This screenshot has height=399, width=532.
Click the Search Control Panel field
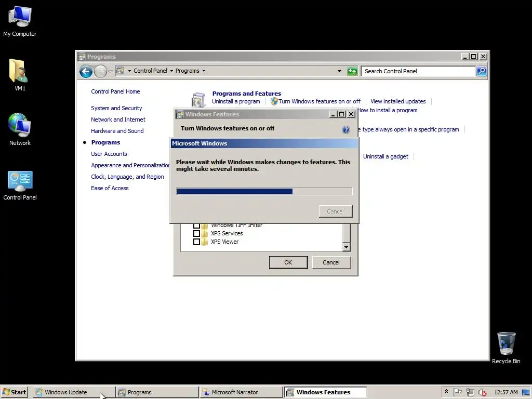pos(418,71)
